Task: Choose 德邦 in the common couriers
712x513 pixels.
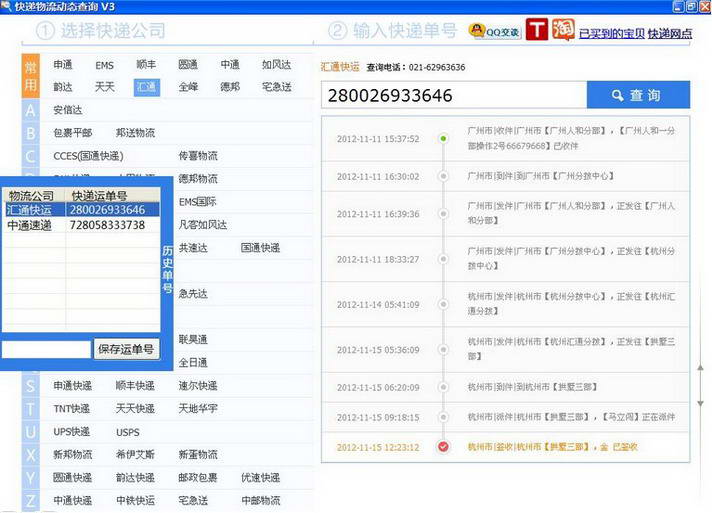Action: (x=230, y=87)
